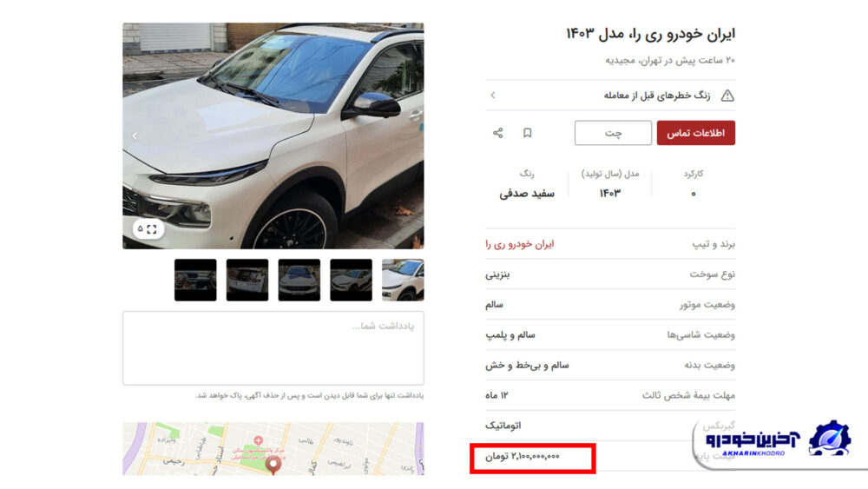Click the price 2,100,000,000 toman
Screen dimensions: 868x489
(523, 456)
